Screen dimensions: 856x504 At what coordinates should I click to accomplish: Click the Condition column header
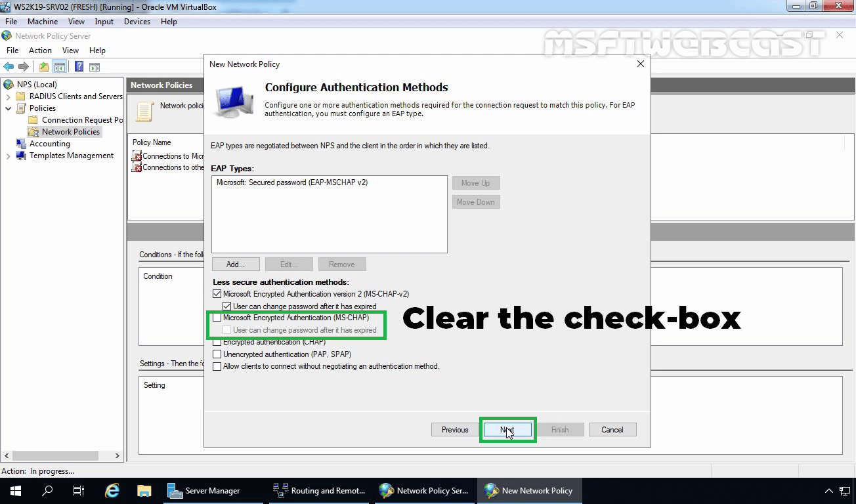pyautogui.click(x=158, y=276)
